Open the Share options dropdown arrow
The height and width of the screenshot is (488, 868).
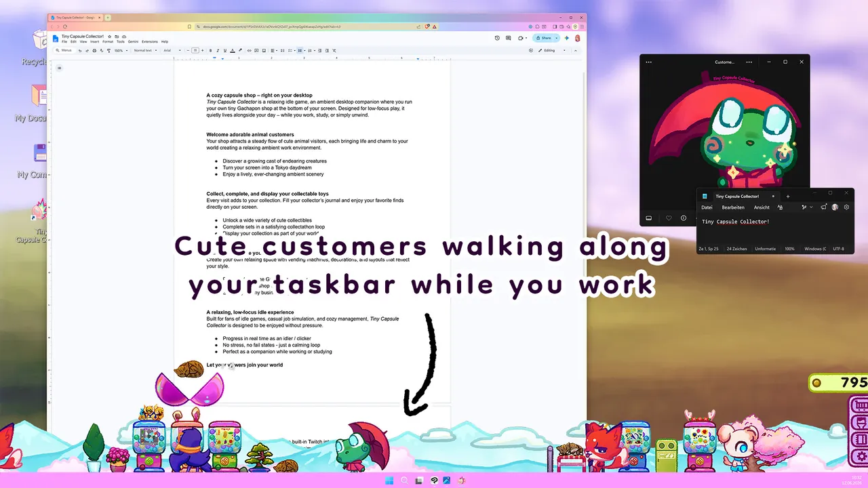[557, 38]
